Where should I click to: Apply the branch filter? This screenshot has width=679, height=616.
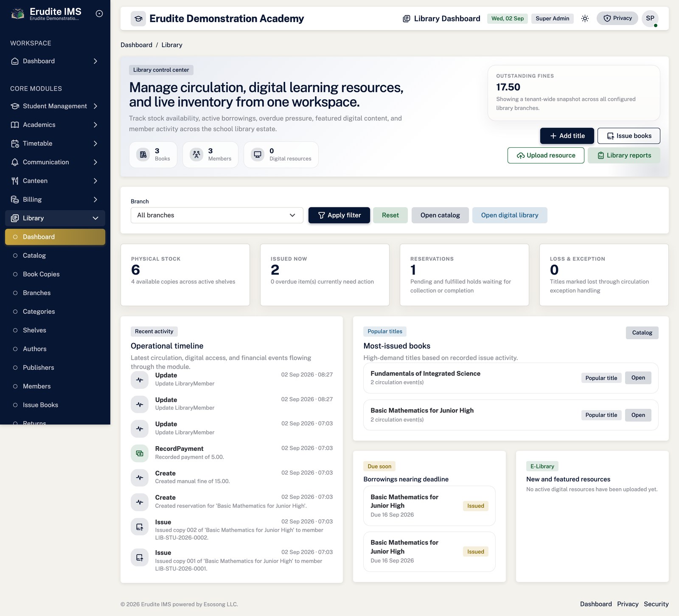point(339,215)
